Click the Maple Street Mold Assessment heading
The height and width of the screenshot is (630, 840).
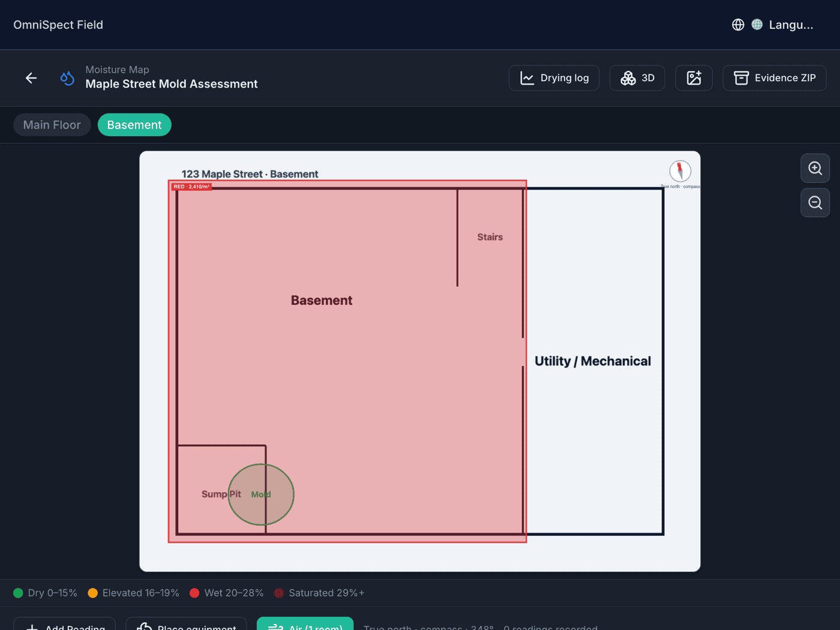click(x=172, y=84)
